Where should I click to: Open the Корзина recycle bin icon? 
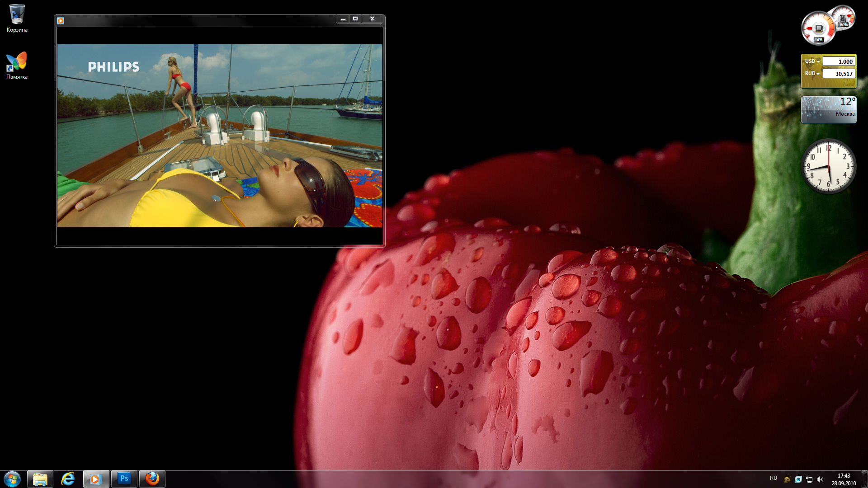17,18
